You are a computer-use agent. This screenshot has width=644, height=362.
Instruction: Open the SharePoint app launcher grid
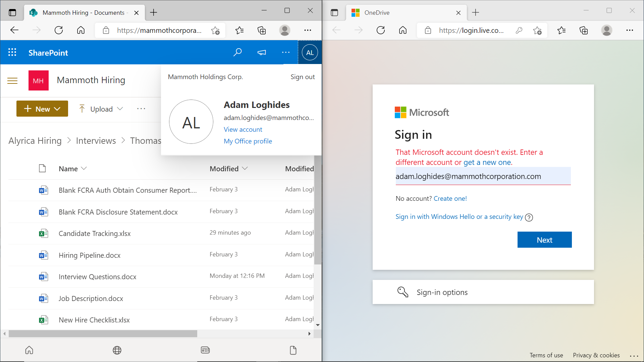click(x=12, y=52)
